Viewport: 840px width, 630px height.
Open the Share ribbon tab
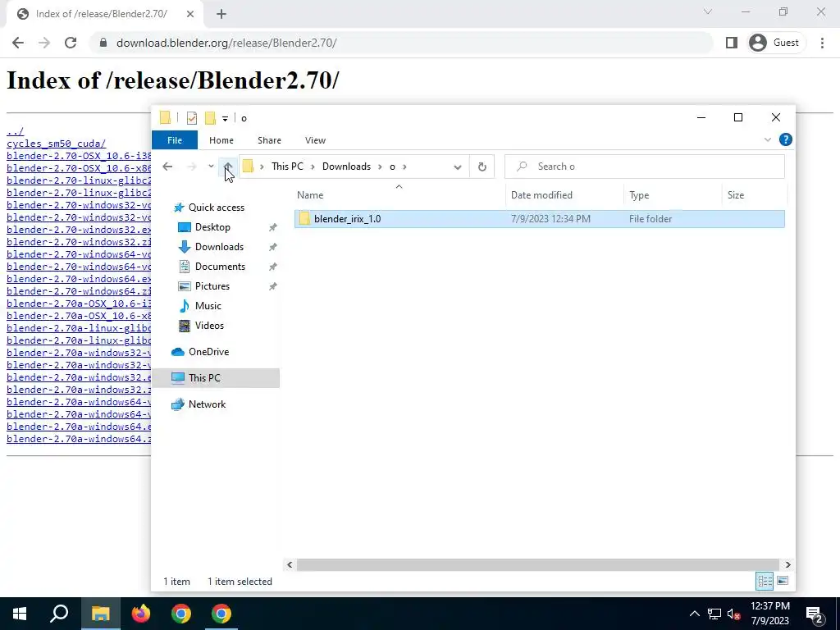269,140
